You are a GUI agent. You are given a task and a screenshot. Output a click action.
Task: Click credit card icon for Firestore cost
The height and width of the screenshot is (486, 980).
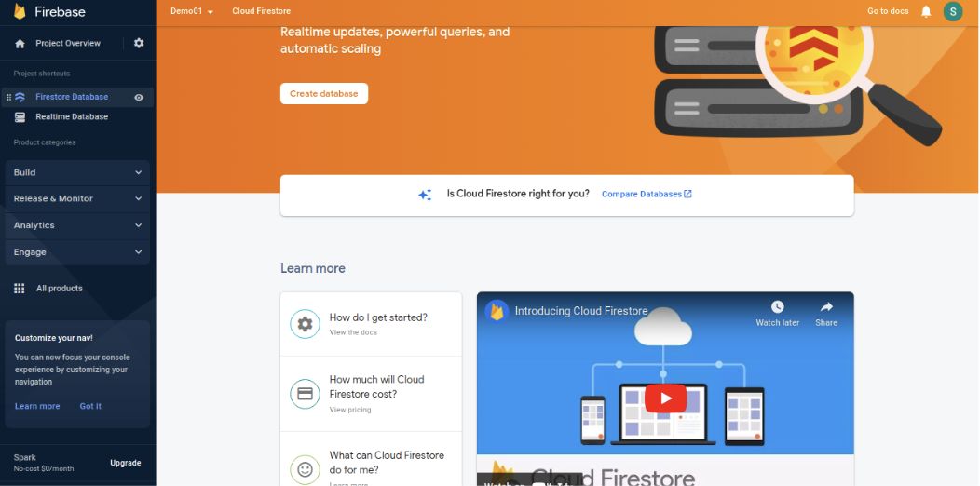click(305, 394)
